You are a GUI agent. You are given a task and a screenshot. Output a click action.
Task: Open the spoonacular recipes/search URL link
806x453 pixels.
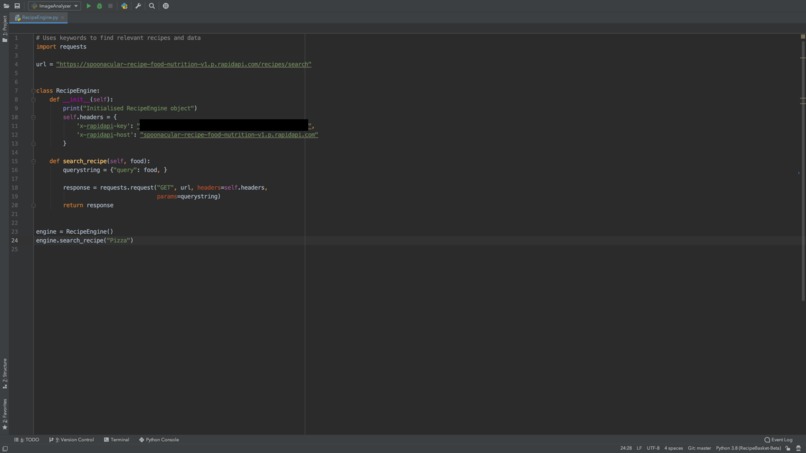[184, 64]
